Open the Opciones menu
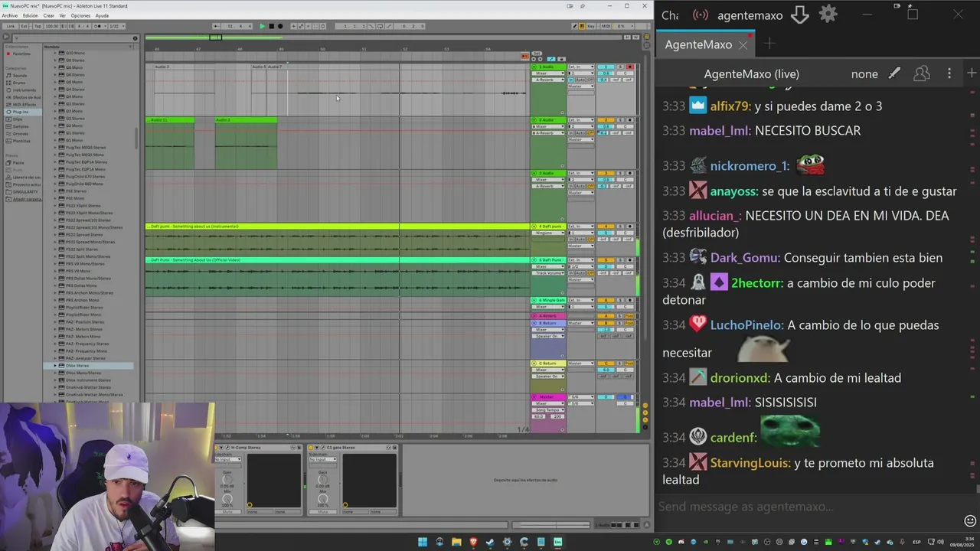The width and height of the screenshot is (980, 551). tap(80, 15)
